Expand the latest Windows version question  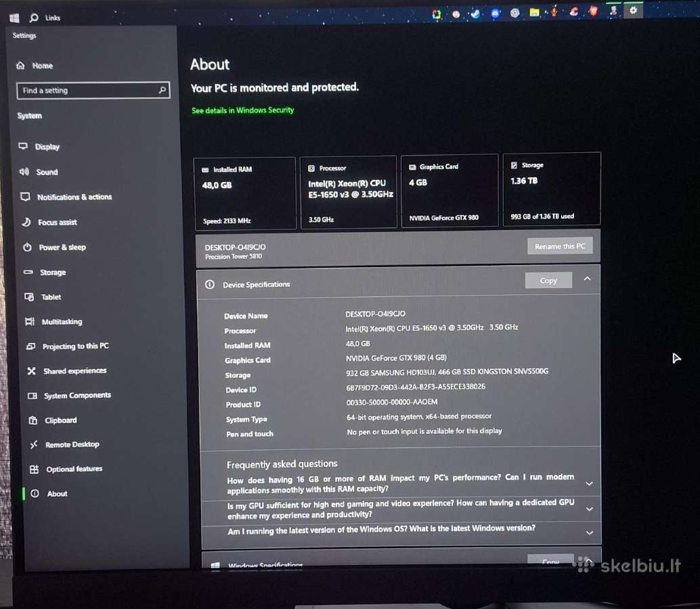point(589,533)
